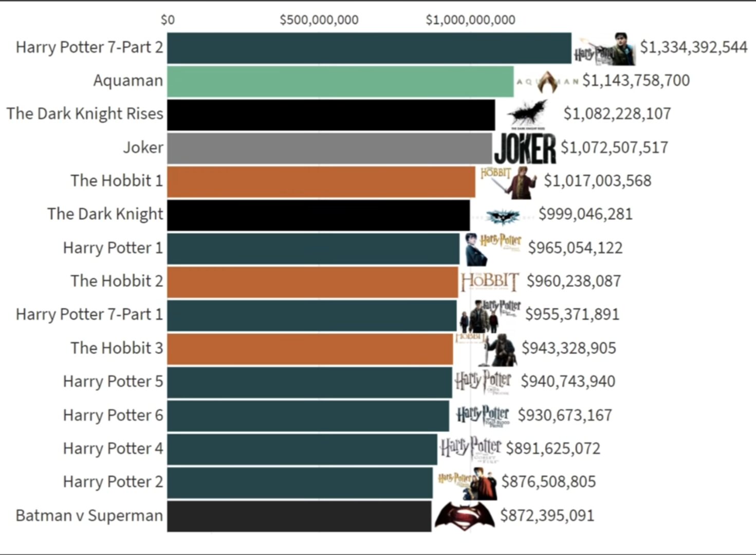This screenshot has width=756, height=555.
Task: Click the JOKER title logo
Action: click(x=525, y=149)
